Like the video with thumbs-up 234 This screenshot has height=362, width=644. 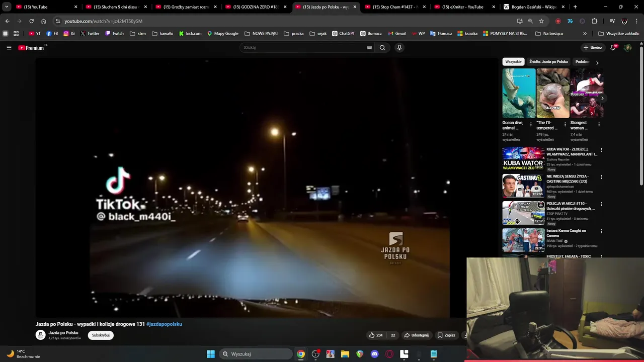pos(376,335)
